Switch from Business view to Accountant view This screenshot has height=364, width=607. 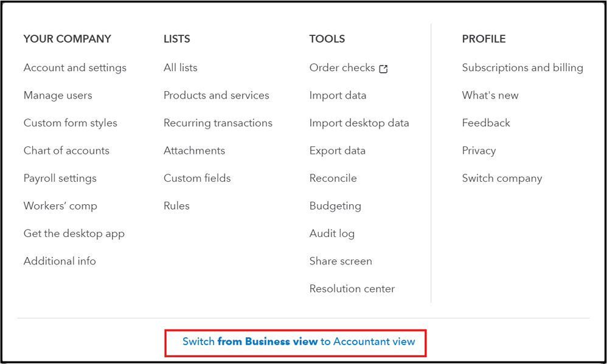pyautogui.click(x=299, y=342)
